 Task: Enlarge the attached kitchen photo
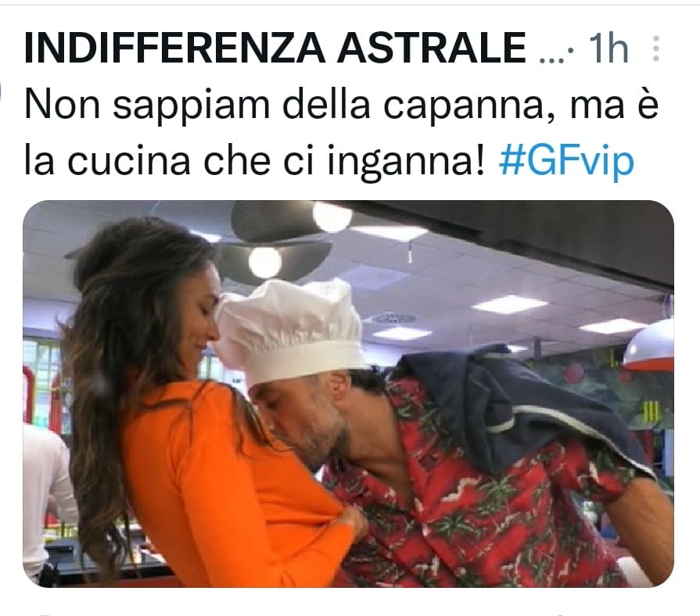pyautogui.click(x=348, y=393)
